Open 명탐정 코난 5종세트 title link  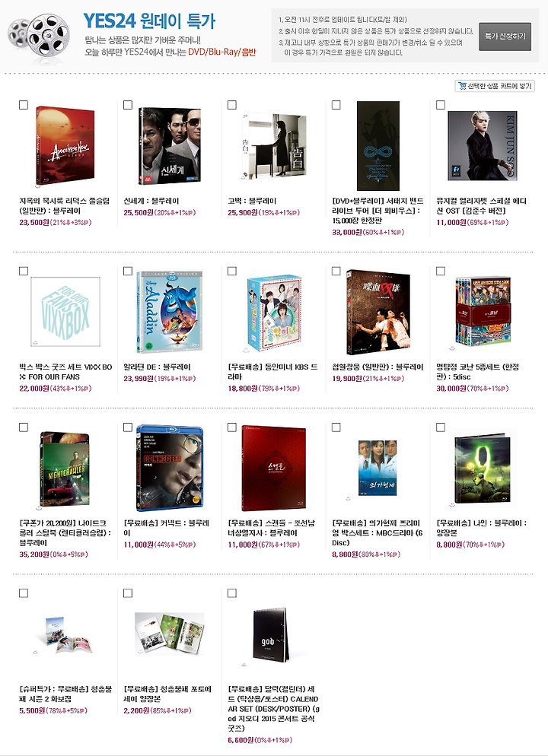477,372
